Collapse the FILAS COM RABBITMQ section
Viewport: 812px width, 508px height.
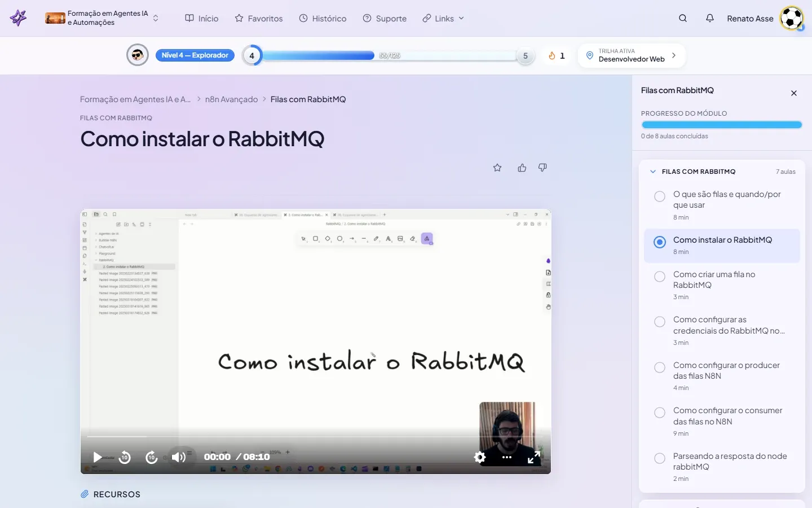point(653,172)
